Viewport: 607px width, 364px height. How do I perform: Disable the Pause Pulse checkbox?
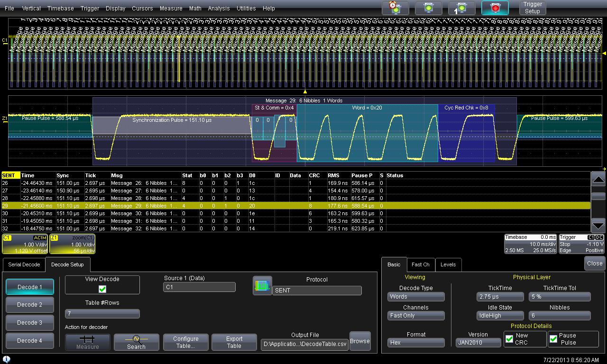click(x=553, y=339)
